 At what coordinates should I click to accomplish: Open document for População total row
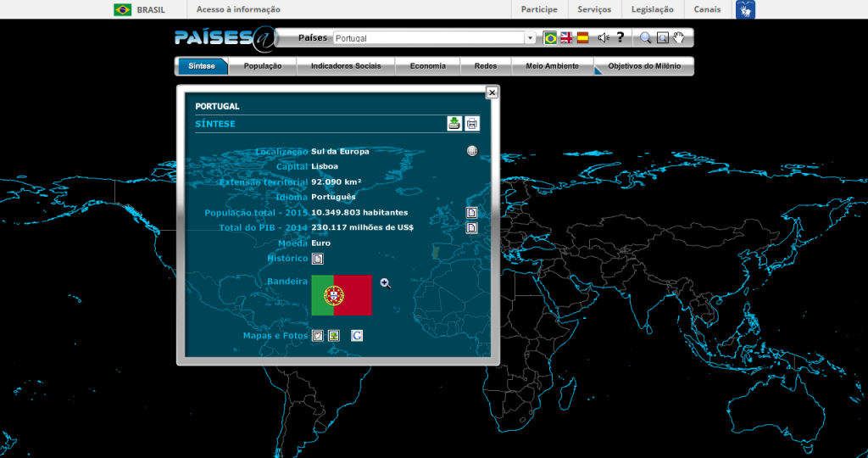(x=471, y=213)
